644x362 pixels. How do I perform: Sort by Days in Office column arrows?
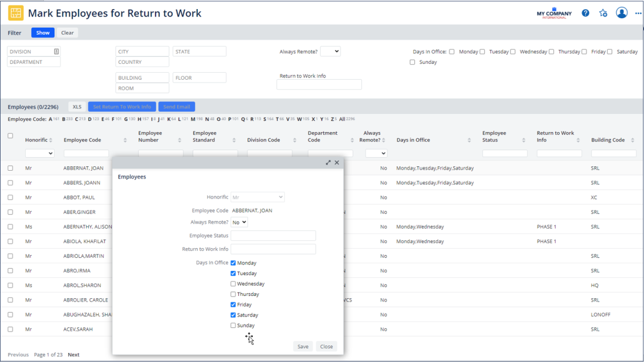469,140
